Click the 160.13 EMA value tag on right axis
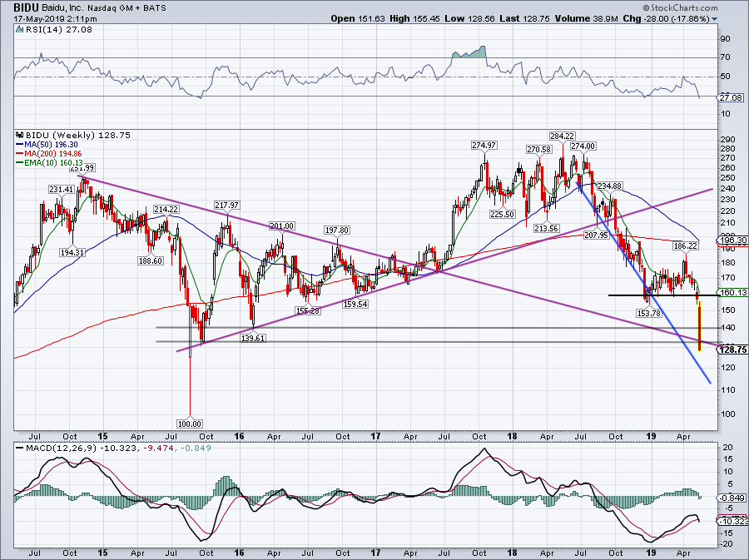Screen dimensions: 749x560 point(734,293)
